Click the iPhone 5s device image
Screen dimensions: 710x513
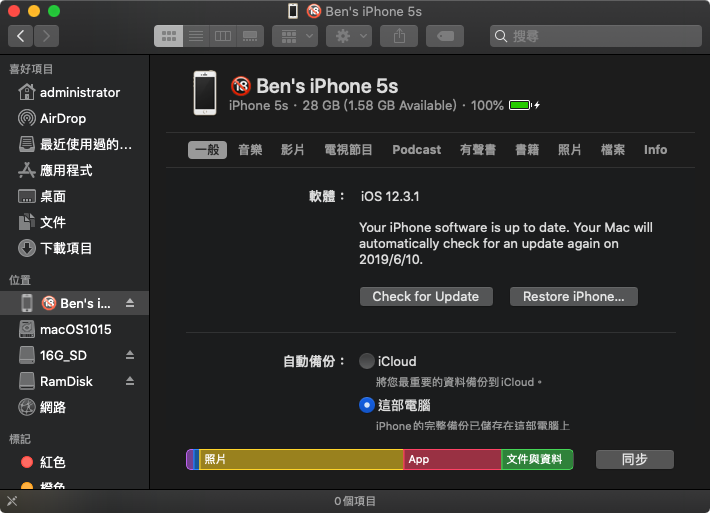[x=205, y=93]
